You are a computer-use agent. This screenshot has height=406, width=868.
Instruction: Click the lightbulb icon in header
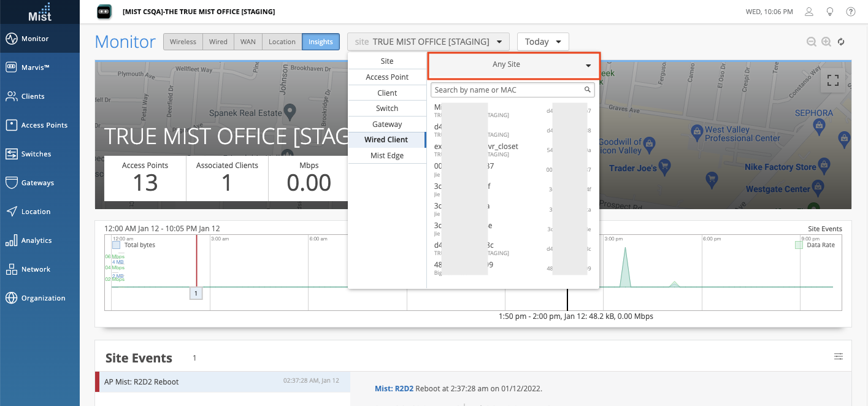(x=830, y=12)
